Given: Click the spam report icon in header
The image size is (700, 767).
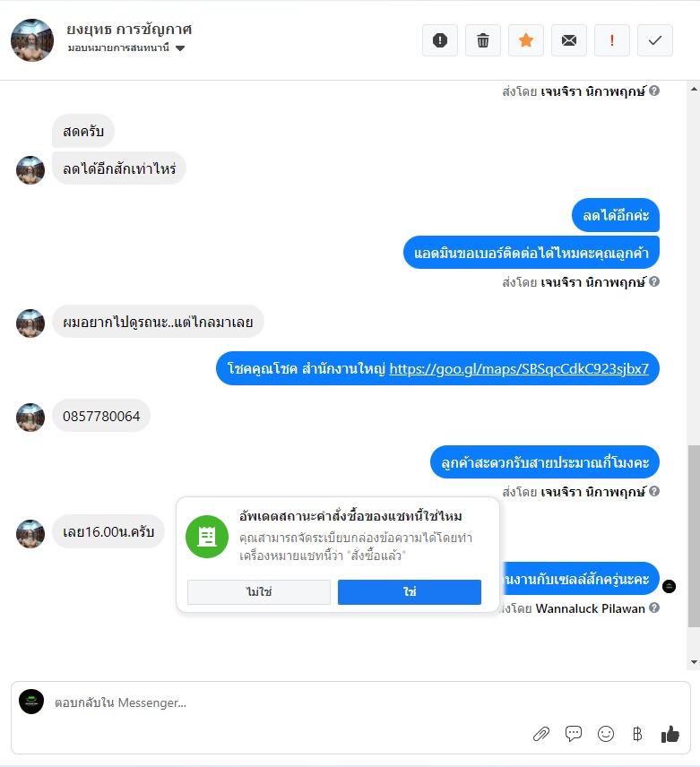Looking at the screenshot, I should 440,40.
